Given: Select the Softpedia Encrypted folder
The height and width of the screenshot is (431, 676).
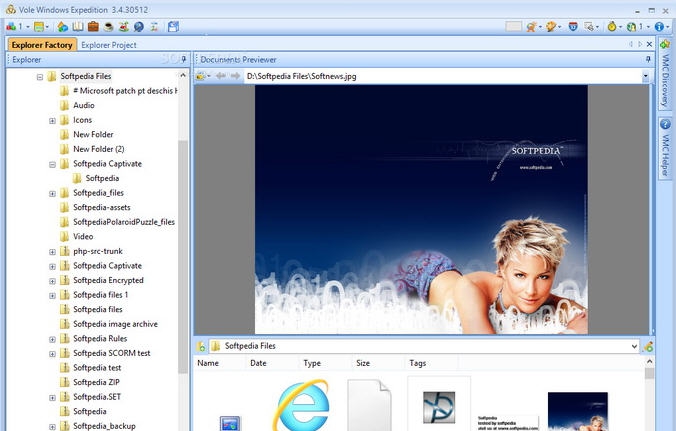Looking at the screenshot, I should [x=108, y=280].
